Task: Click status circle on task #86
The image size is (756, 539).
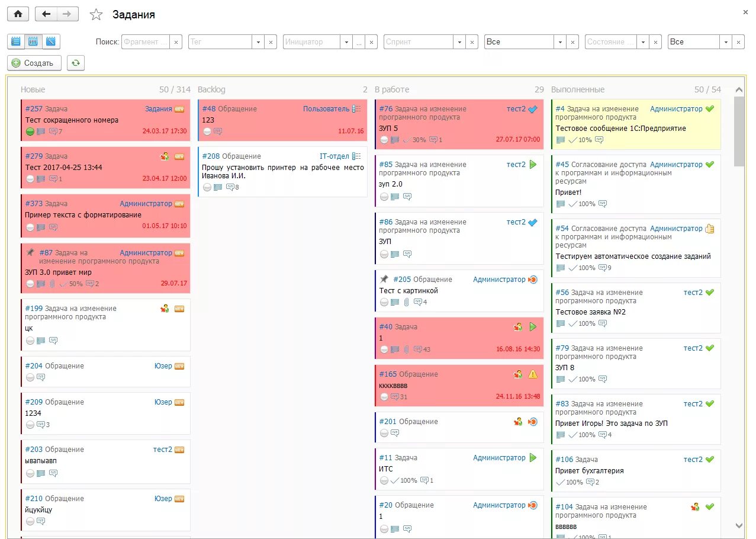Action: point(384,254)
